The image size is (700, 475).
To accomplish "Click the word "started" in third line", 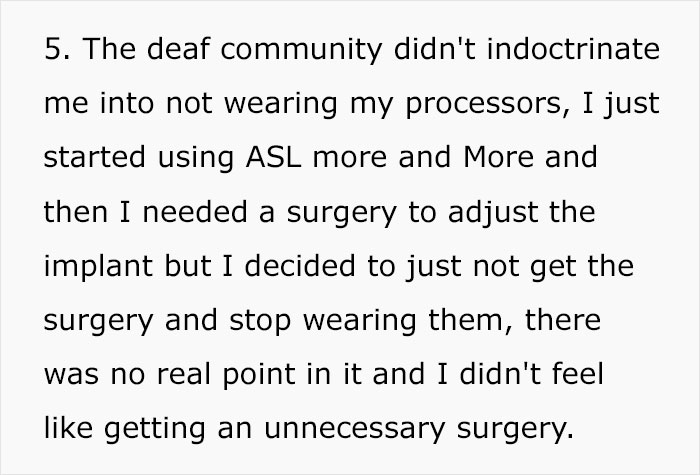I will (95, 157).
